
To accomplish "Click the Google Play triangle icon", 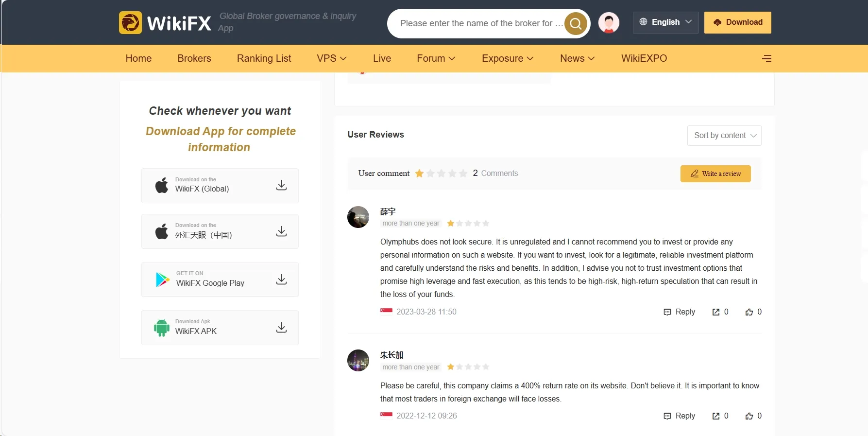I will (x=162, y=279).
